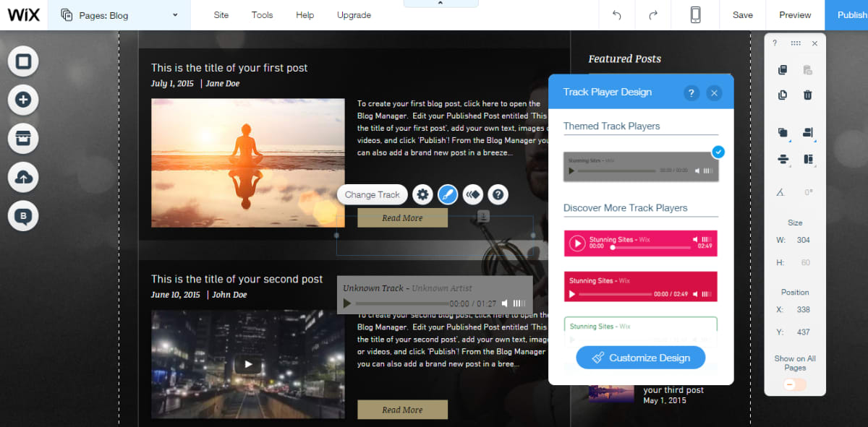Collapse the top bar with arrow tab
Screen dimensions: 868x427
(x=441, y=4)
